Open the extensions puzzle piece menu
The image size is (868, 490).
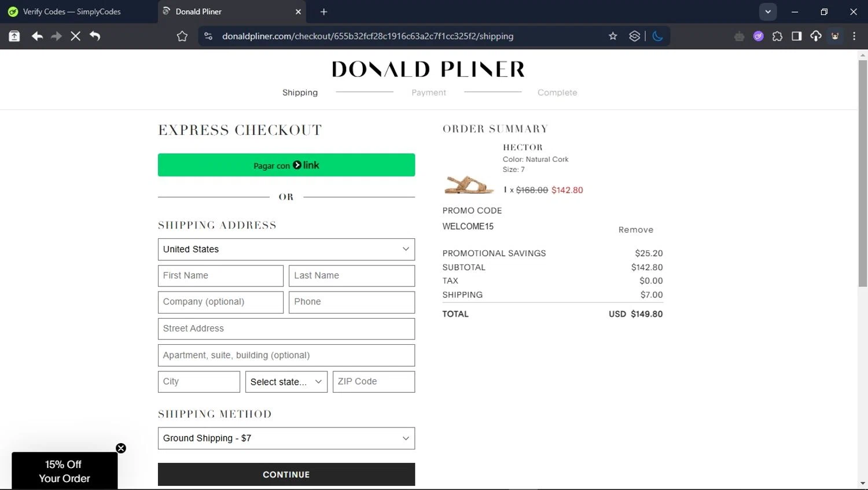(x=777, y=36)
